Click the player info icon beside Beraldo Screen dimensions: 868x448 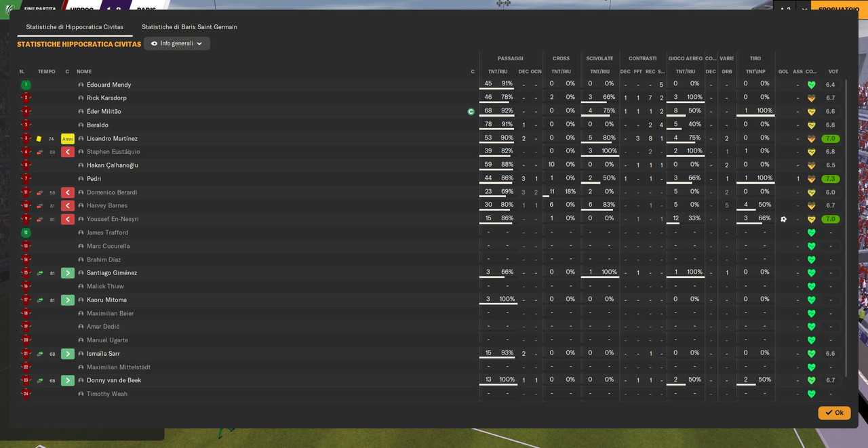[x=81, y=125]
